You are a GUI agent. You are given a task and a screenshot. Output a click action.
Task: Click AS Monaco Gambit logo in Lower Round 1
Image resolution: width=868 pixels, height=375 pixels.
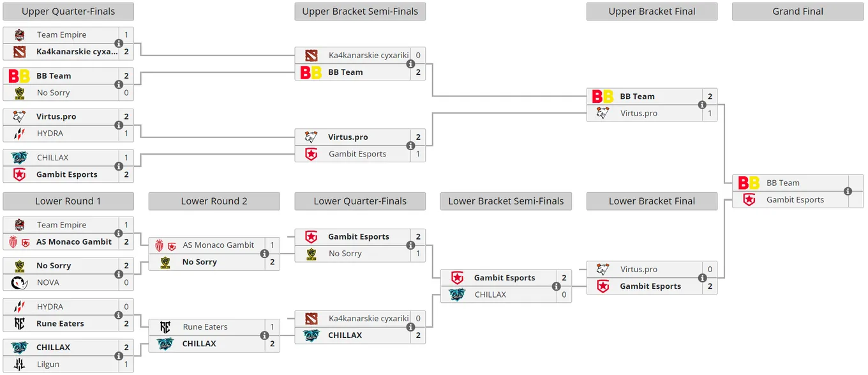pyautogui.click(x=20, y=242)
